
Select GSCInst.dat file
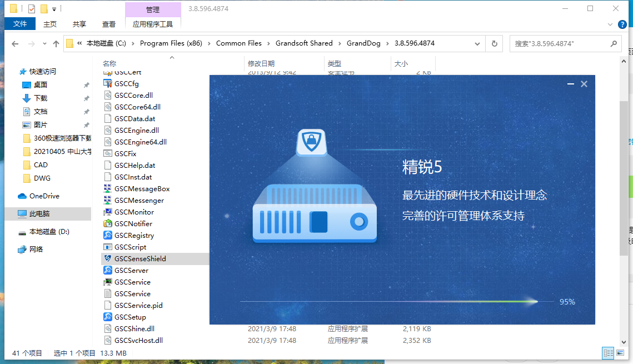133,177
